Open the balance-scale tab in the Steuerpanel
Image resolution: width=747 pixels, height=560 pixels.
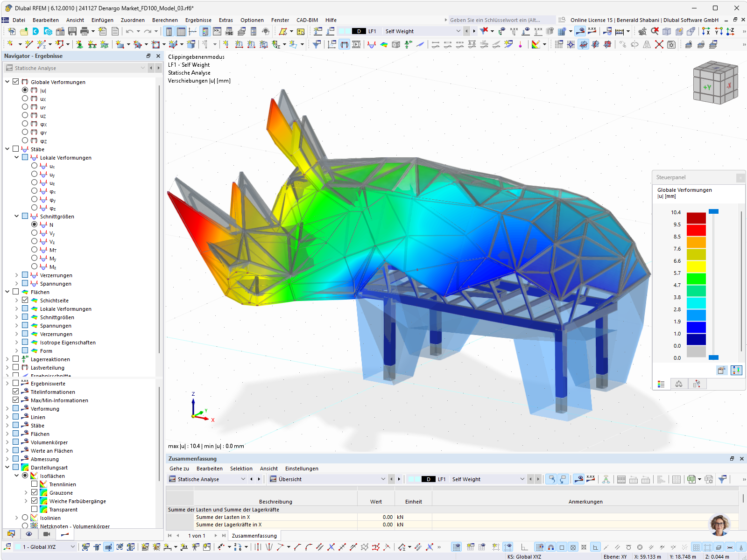(x=679, y=384)
